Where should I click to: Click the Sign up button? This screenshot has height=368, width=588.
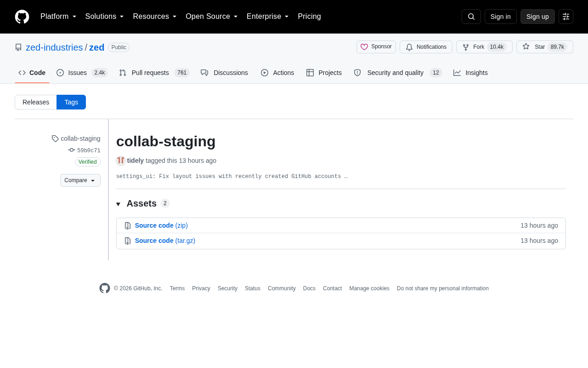(537, 17)
